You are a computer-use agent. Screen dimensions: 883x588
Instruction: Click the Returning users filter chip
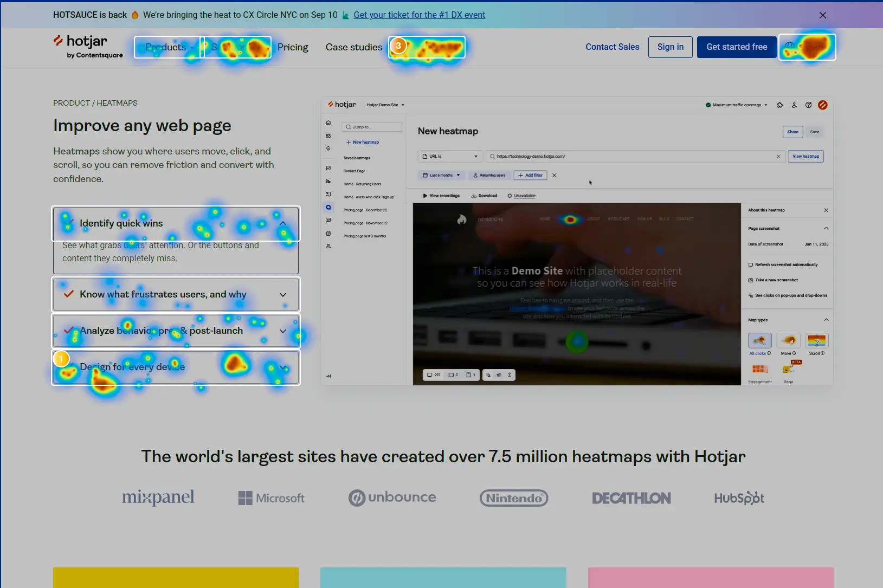[489, 176]
